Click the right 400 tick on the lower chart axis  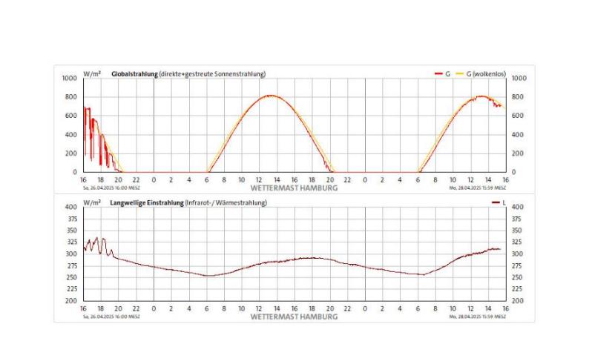point(519,207)
